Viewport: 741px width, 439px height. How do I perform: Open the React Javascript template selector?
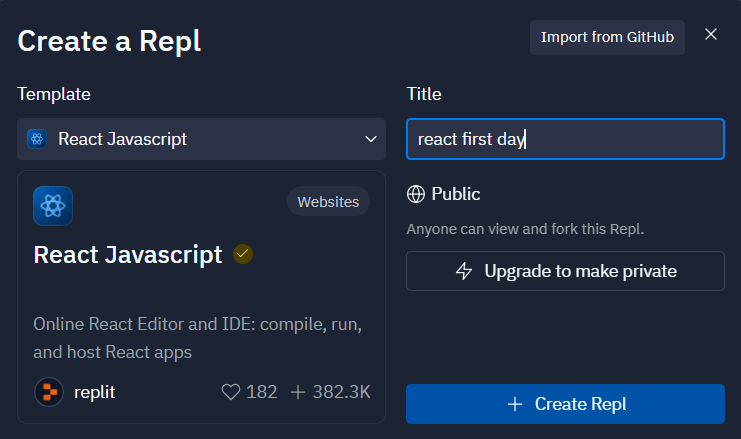coord(201,139)
